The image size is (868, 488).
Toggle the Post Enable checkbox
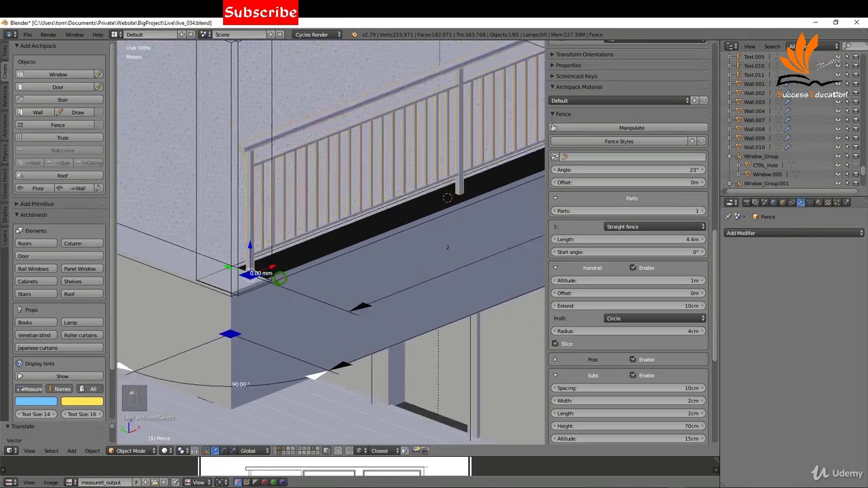tap(633, 359)
